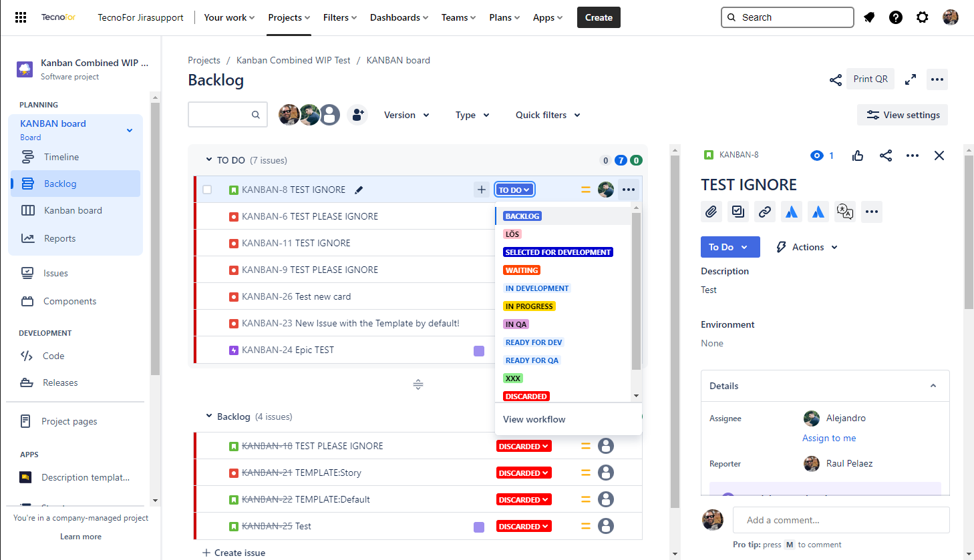
Task: Open the Quick filters dropdown
Action: click(x=547, y=115)
